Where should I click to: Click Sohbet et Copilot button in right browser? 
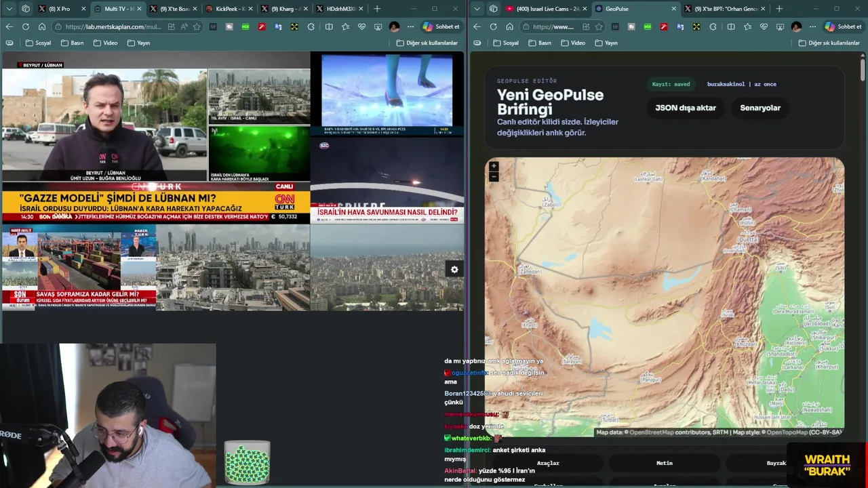point(843,26)
